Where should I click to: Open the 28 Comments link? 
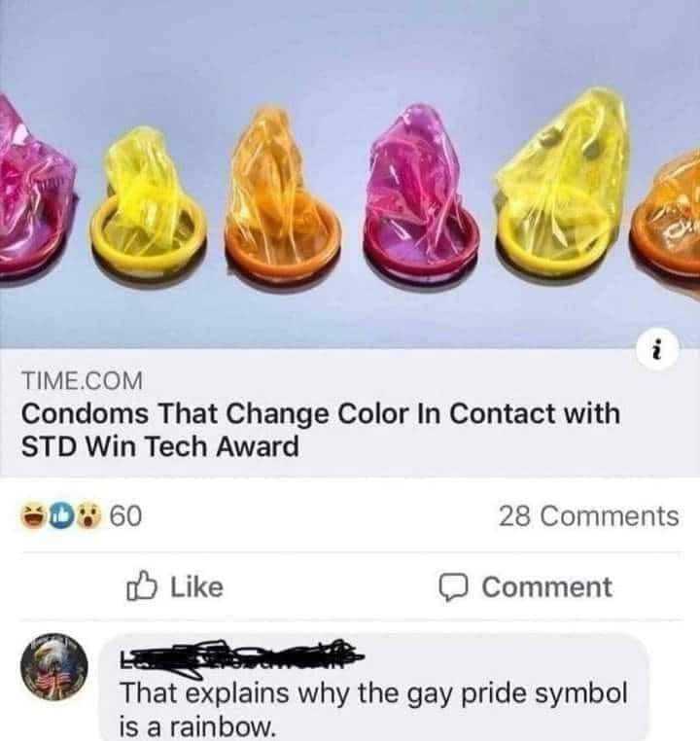pos(589,515)
